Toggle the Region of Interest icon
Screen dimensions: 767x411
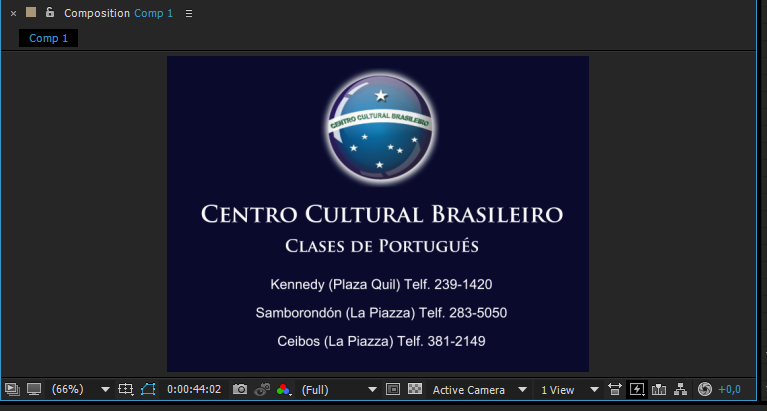coord(393,389)
